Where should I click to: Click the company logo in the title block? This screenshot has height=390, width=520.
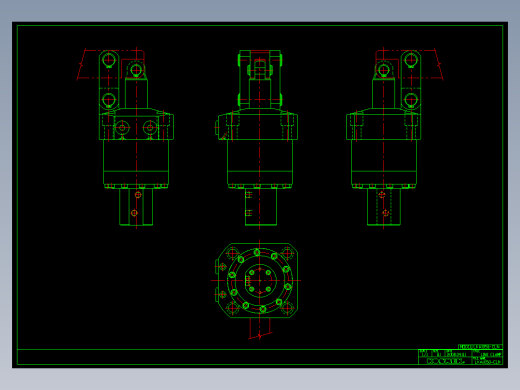445,361
